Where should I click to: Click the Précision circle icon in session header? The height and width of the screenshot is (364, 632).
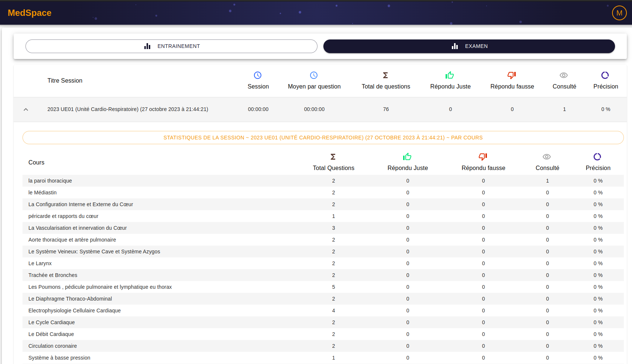point(605,75)
